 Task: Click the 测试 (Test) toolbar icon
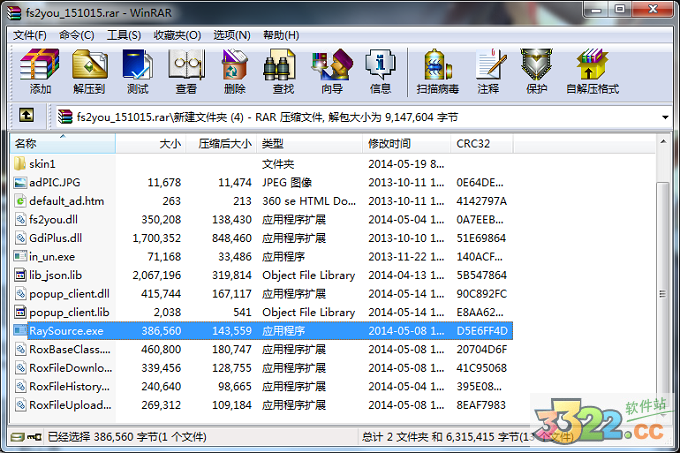137,65
